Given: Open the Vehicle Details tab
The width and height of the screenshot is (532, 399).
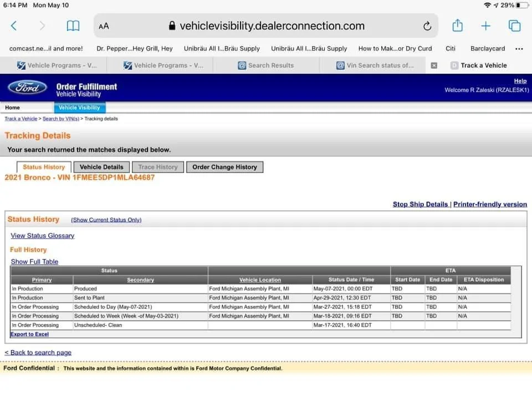Looking at the screenshot, I should pyautogui.click(x=101, y=167).
